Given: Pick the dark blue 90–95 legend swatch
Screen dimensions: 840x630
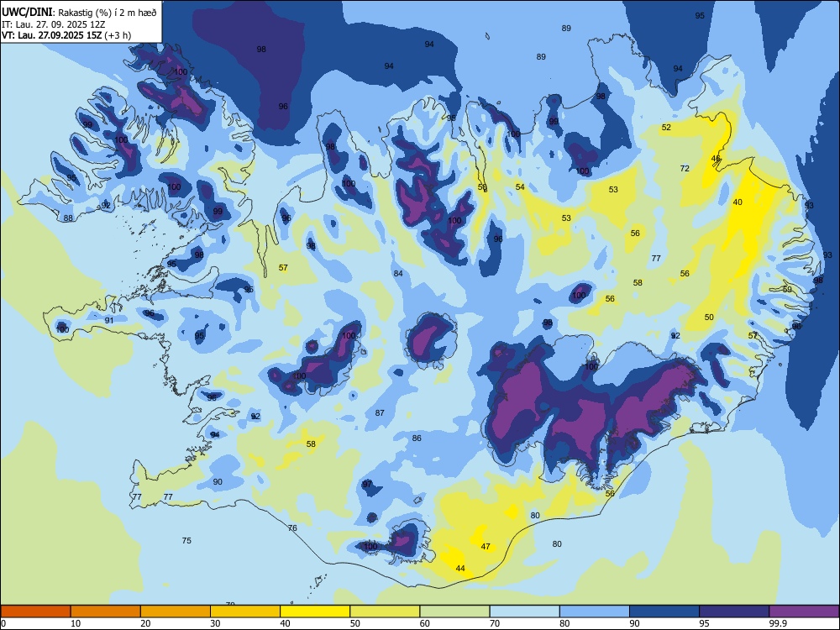Looking at the screenshot, I should coord(664,612).
